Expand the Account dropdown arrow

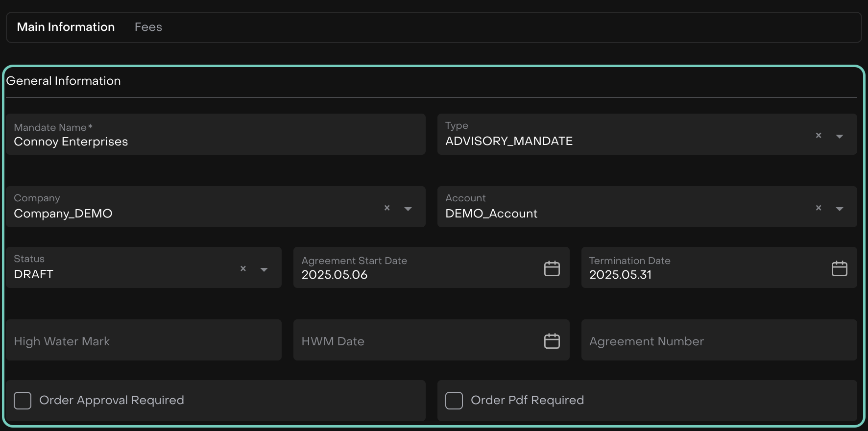839,209
